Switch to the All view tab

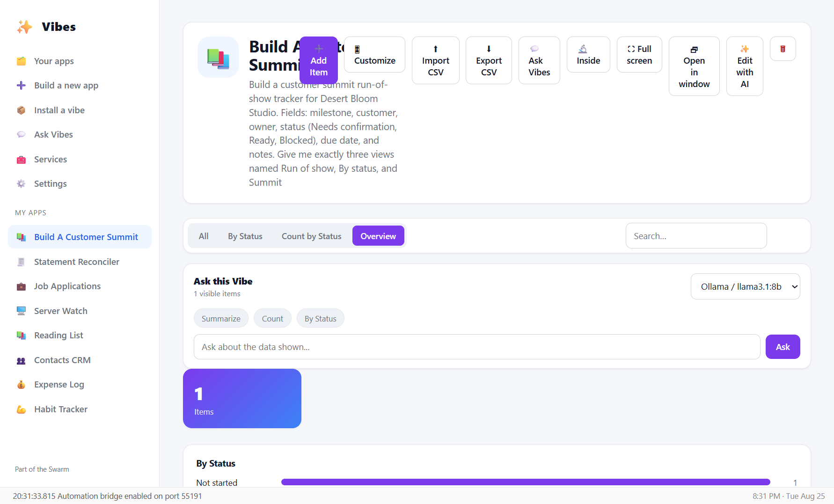pos(204,236)
